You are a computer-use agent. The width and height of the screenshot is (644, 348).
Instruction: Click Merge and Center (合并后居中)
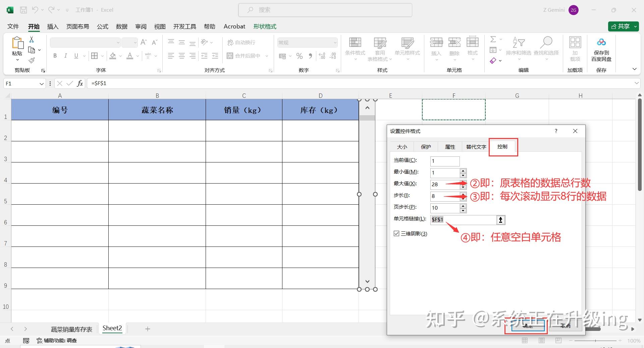(x=244, y=56)
